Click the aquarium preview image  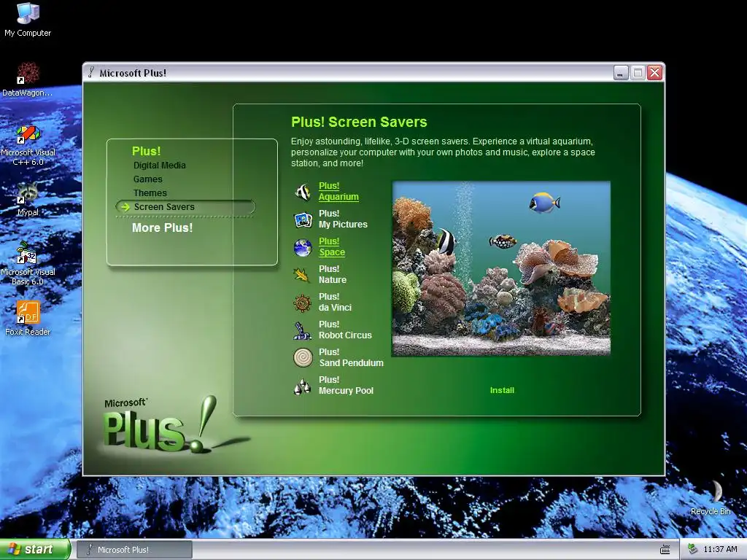tap(501, 268)
